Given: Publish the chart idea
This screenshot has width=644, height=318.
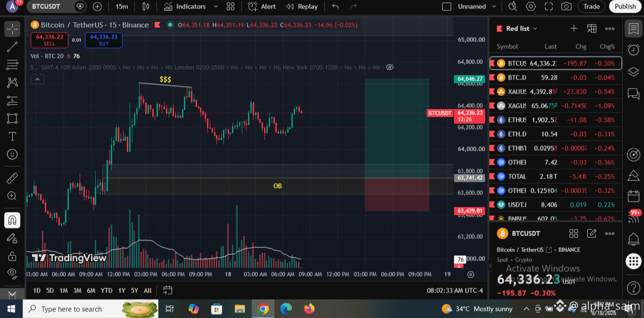Looking at the screenshot, I should (x=625, y=7).
